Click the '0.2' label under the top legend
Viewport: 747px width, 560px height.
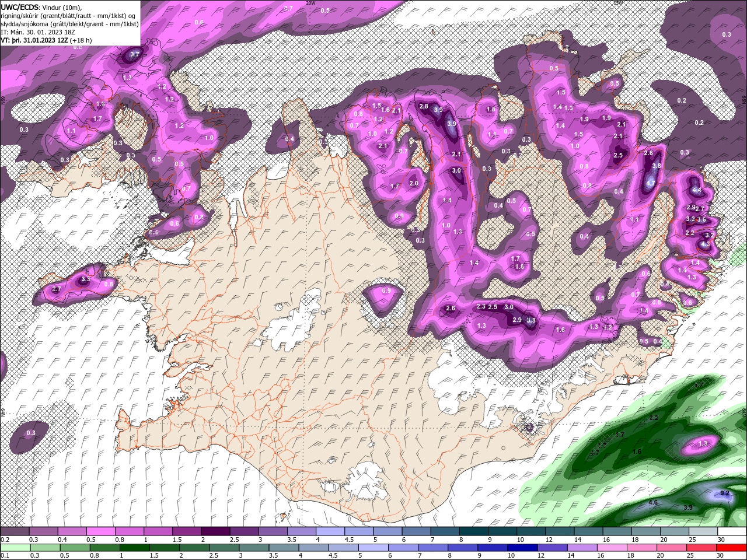[x=5, y=540]
